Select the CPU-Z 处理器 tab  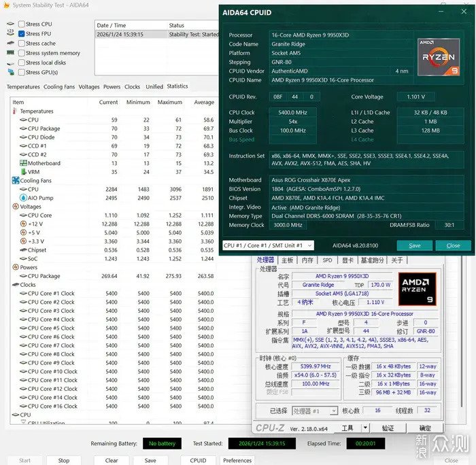[266, 260]
